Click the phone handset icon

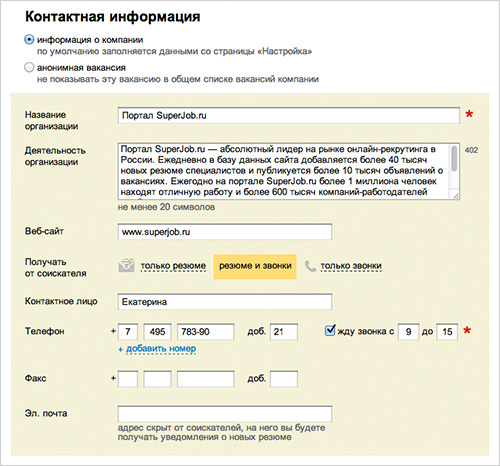tap(310, 266)
